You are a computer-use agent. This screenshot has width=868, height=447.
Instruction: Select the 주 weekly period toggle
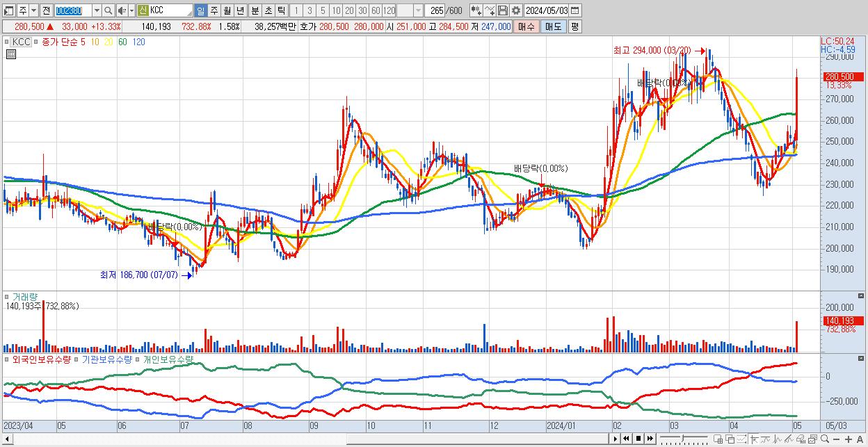[x=214, y=10]
